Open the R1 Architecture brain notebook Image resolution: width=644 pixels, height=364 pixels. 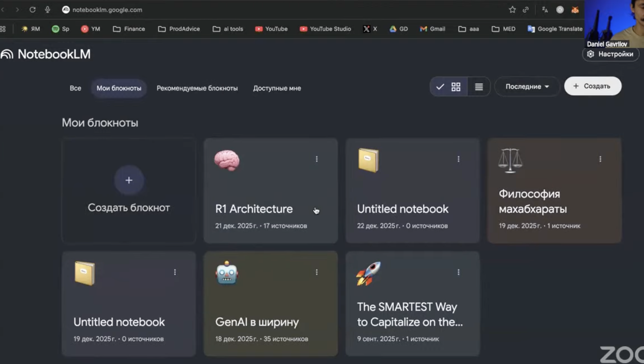(x=254, y=209)
